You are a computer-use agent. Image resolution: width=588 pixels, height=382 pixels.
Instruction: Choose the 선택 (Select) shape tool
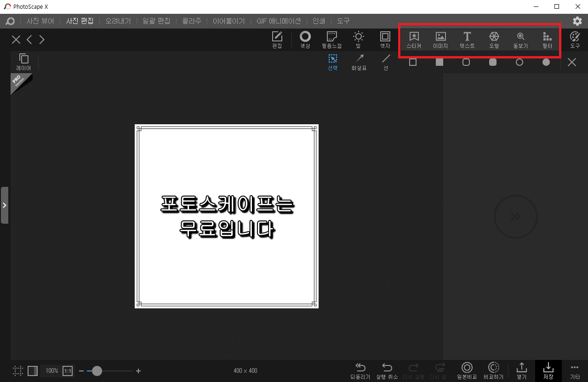(332, 62)
